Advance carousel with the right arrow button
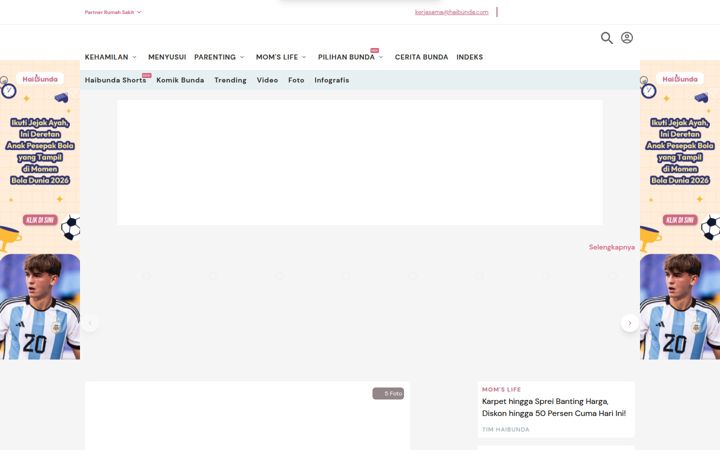Viewport: 720px width, 450px height. click(x=630, y=323)
